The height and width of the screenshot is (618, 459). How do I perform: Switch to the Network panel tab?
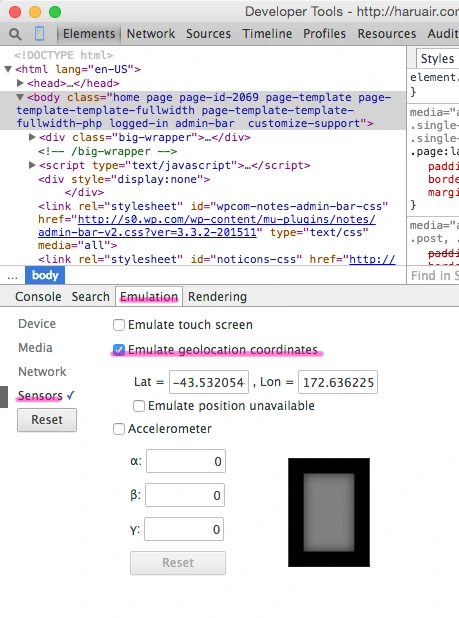(x=151, y=34)
